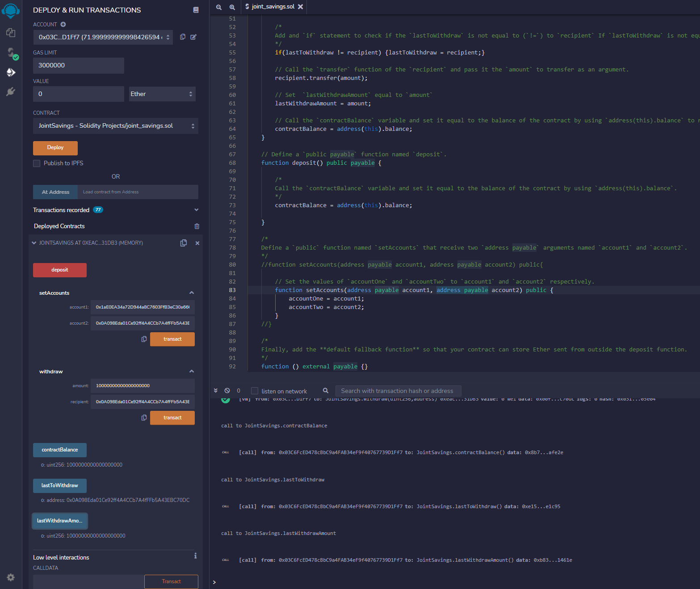Collapse withdraw parameters chevron
The width and height of the screenshot is (700, 589).
point(192,372)
